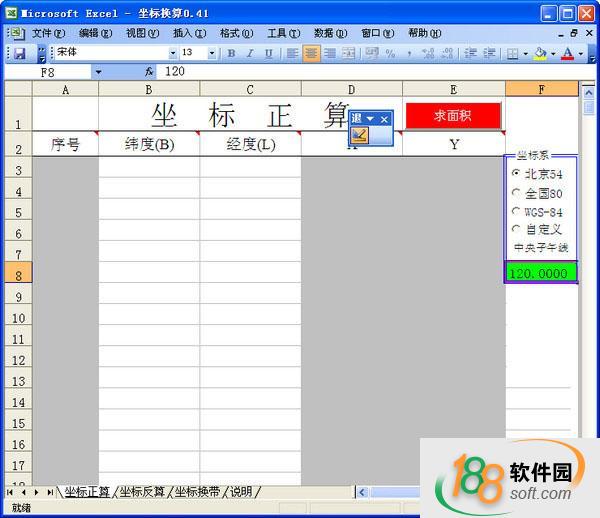The width and height of the screenshot is (600, 518).
Task: Align text left
Action: [293, 53]
